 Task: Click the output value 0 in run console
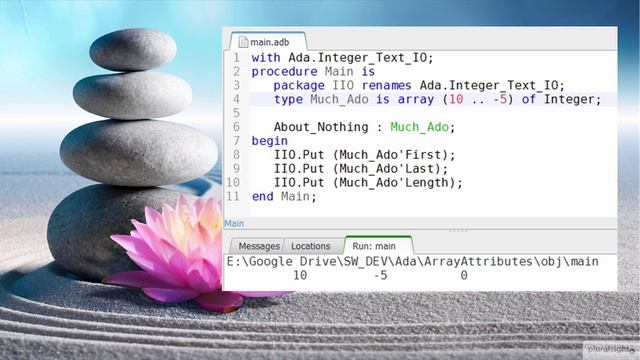click(x=464, y=275)
